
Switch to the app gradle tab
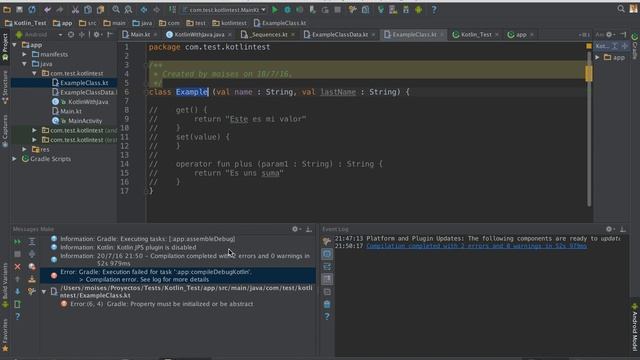[x=520, y=35]
